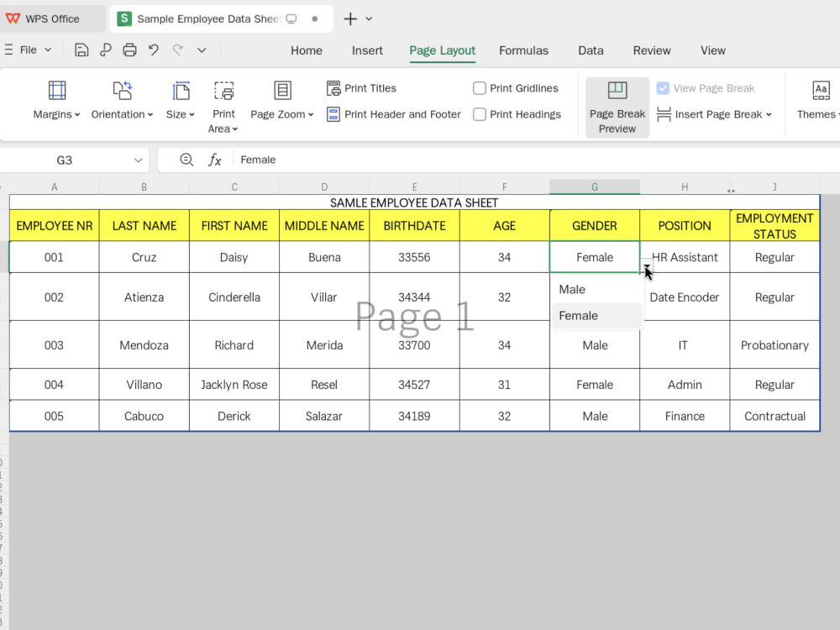Click the EMPLOYMENT STATUS header cell
840x630 pixels.
click(774, 225)
